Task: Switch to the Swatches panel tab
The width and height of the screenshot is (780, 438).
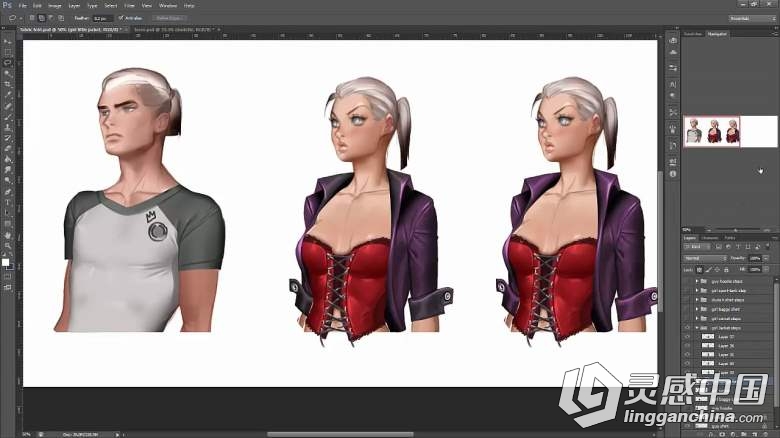Action: pos(692,34)
